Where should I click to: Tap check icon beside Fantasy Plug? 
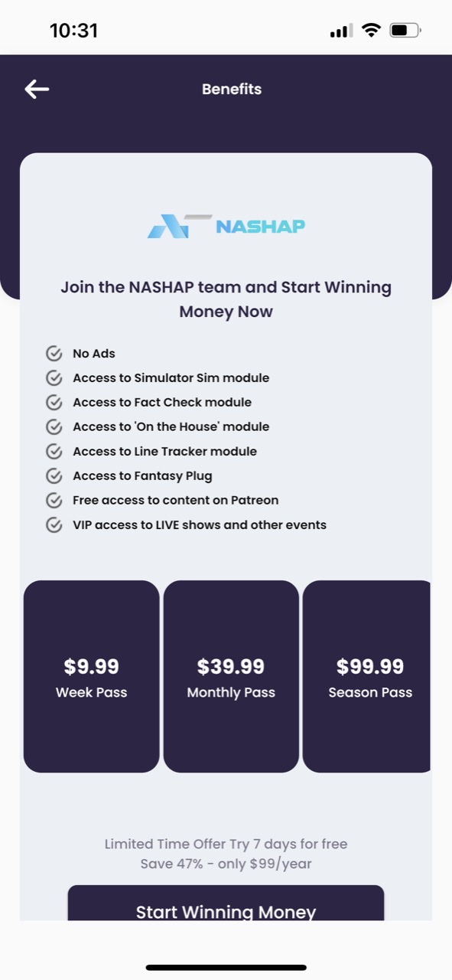click(54, 476)
